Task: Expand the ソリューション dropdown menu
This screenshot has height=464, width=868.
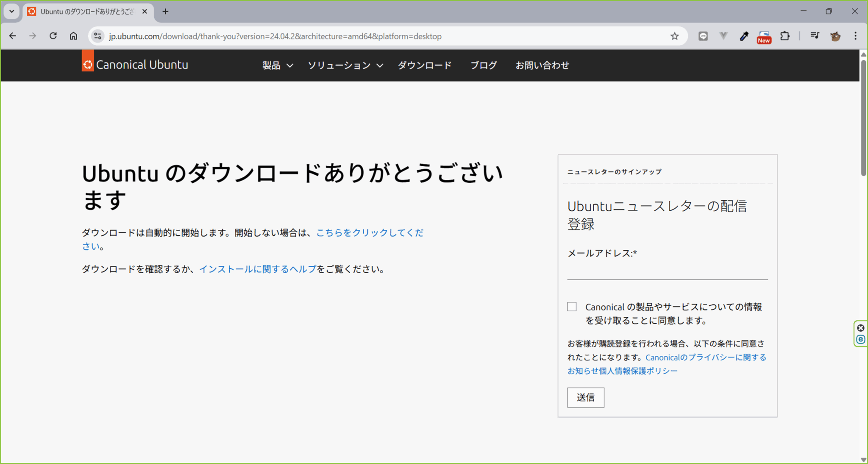Action: pos(345,65)
